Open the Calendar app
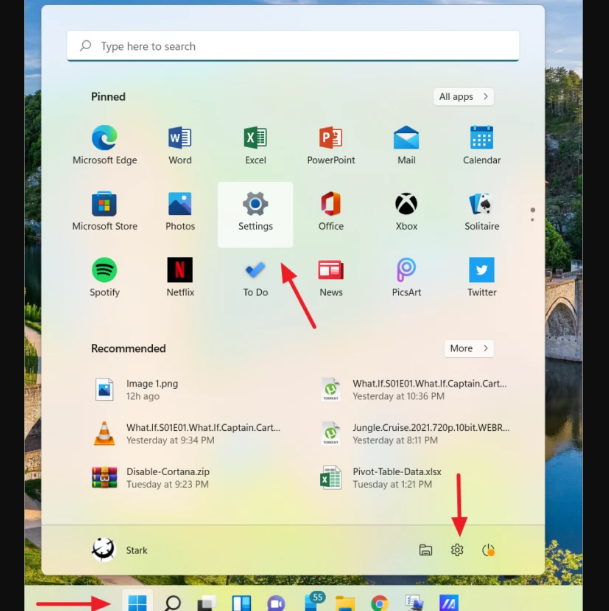The image size is (609, 611). 482,145
